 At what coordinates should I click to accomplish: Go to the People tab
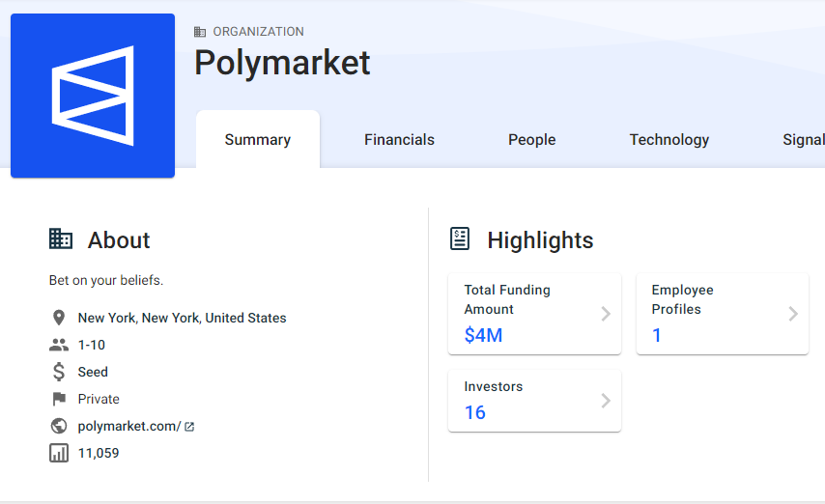[532, 140]
